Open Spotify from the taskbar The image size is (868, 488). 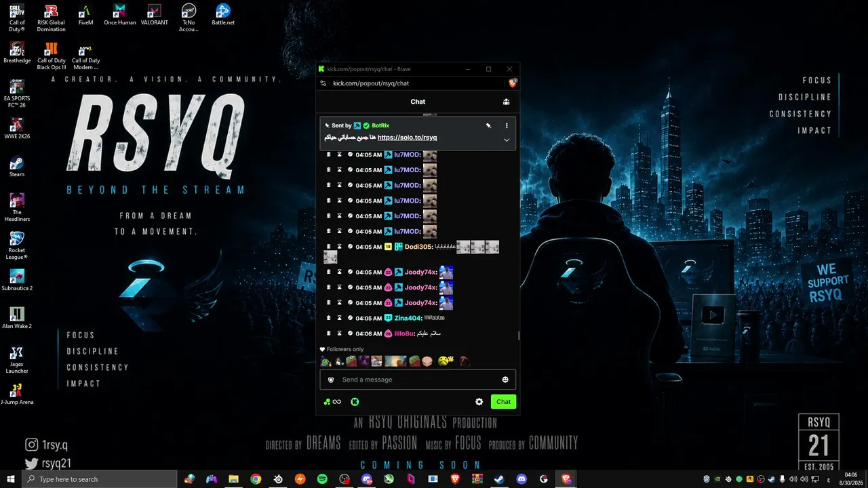pyautogui.click(x=322, y=479)
